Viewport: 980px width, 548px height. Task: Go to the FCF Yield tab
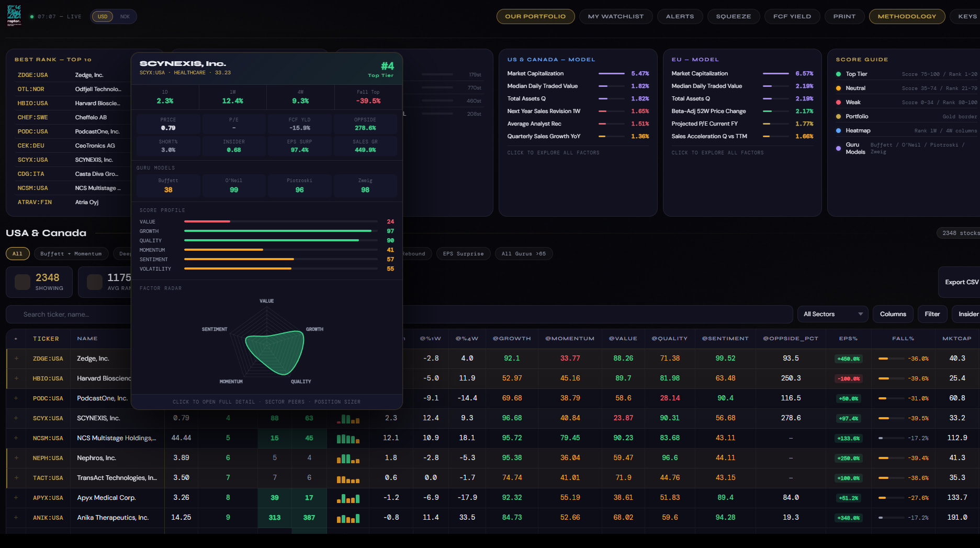pos(792,17)
